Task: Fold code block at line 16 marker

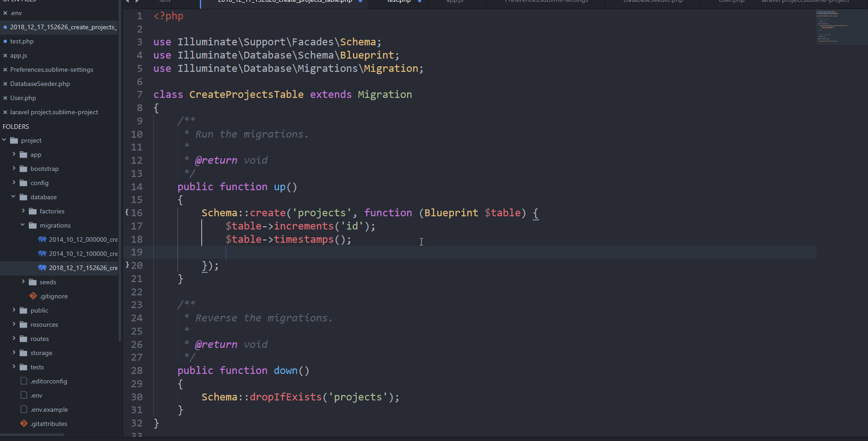Action: [127, 212]
